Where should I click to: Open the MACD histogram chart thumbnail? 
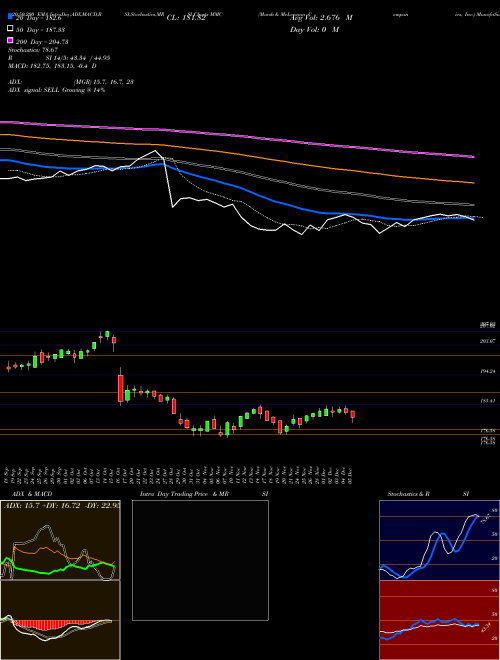point(60,620)
